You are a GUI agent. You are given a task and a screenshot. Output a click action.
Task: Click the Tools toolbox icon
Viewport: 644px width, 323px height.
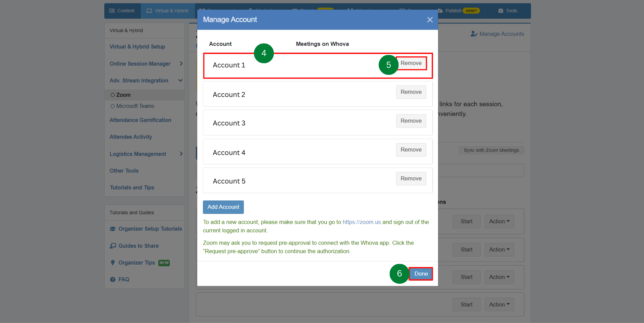click(x=501, y=11)
